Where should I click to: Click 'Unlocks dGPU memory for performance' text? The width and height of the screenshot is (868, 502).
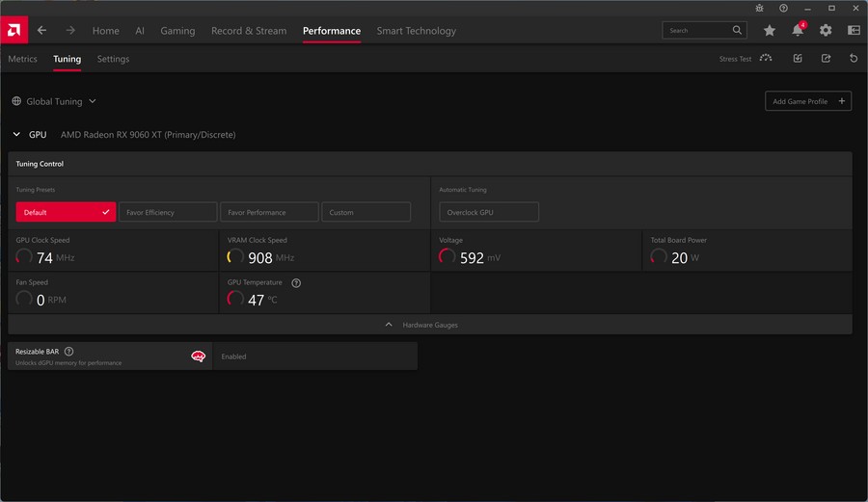click(x=68, y=362)
